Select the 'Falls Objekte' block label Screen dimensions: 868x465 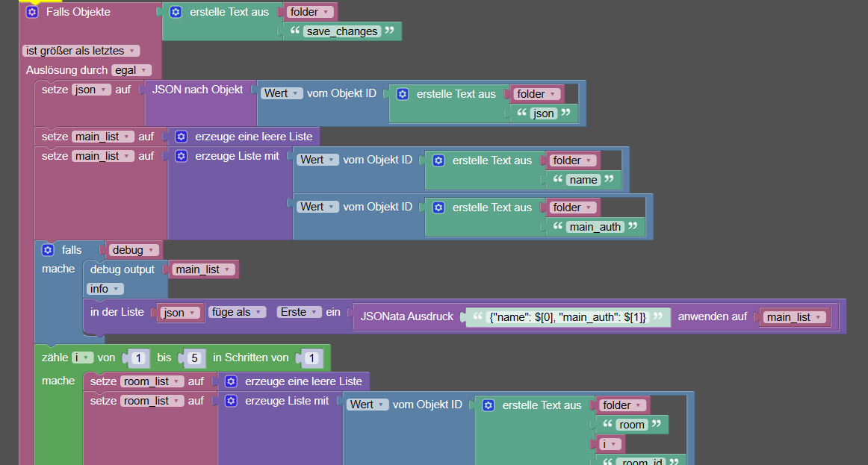tap(78, 12)
